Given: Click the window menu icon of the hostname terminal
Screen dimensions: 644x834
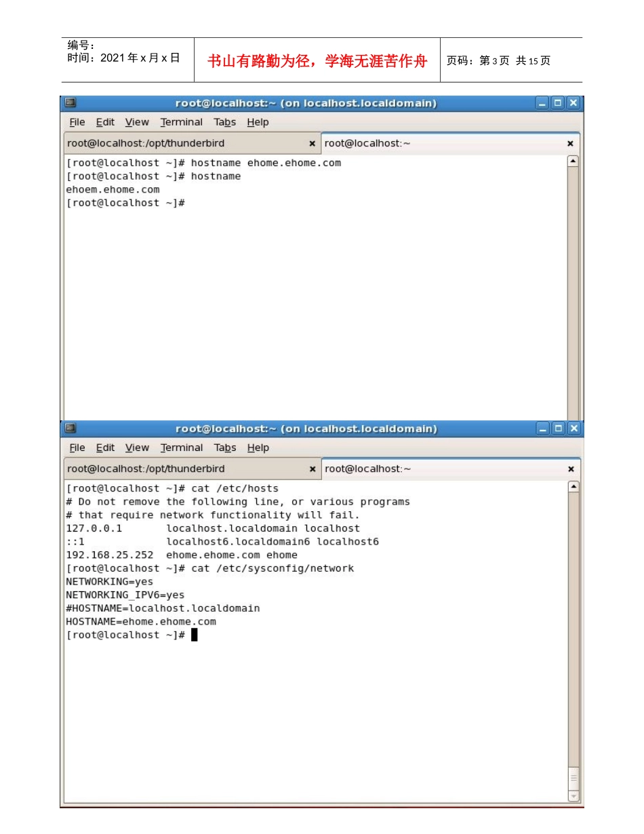Looking at the screenshot, I should (x=70, y=103).
